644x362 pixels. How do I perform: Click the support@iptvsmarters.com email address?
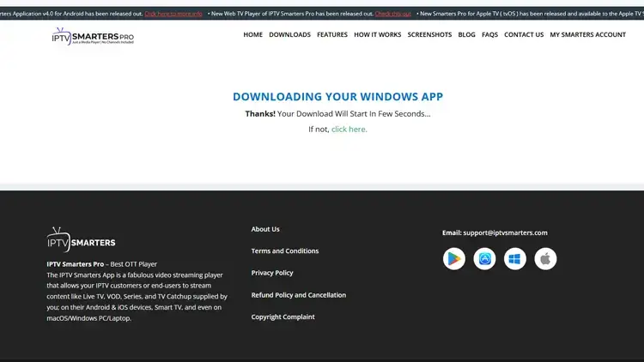[505, 232]
